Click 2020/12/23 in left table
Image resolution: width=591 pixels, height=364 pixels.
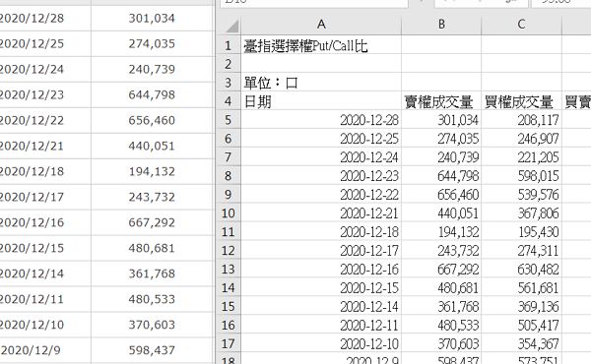[32, 94]
